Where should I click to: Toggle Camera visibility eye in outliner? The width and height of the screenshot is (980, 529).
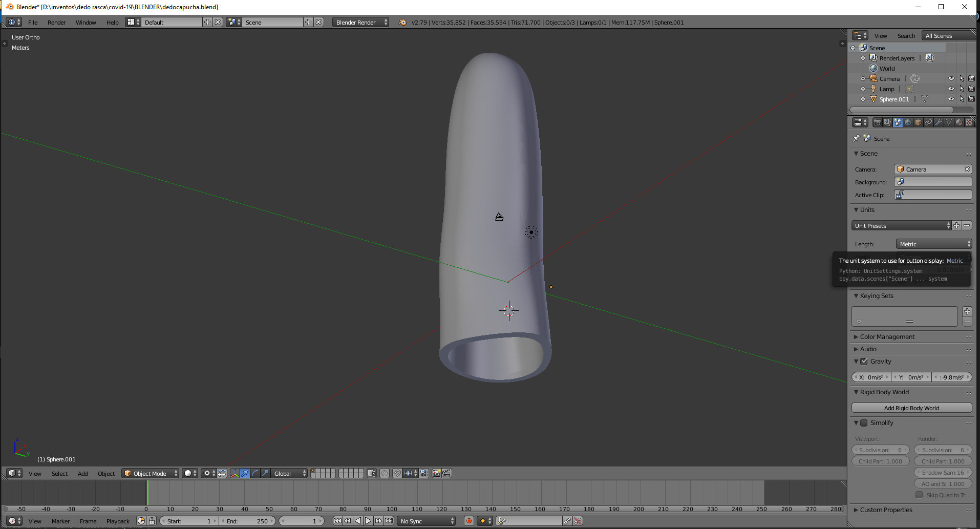951,78
